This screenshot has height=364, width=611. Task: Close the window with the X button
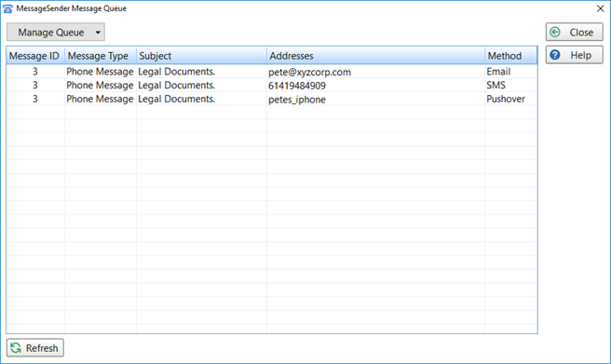pos(600,8)
